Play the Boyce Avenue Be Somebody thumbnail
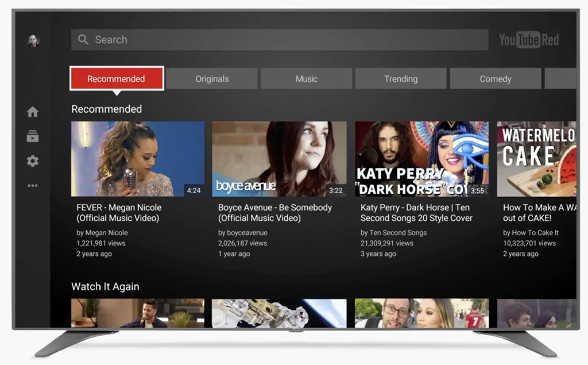588x365 pixels. 279,159
